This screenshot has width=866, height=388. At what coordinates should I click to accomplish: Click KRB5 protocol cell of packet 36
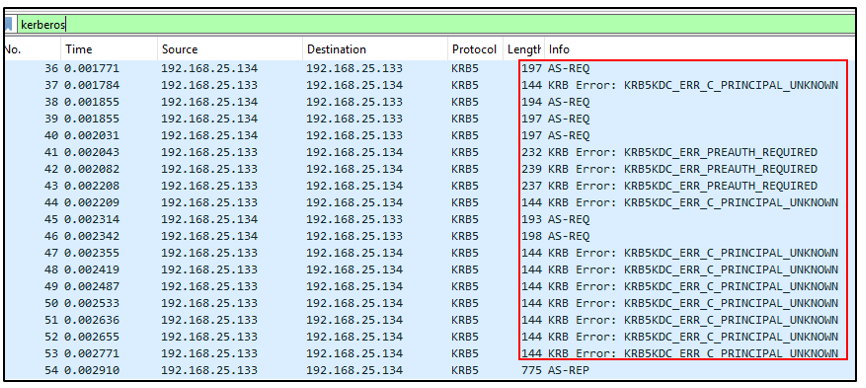point(464,69)
